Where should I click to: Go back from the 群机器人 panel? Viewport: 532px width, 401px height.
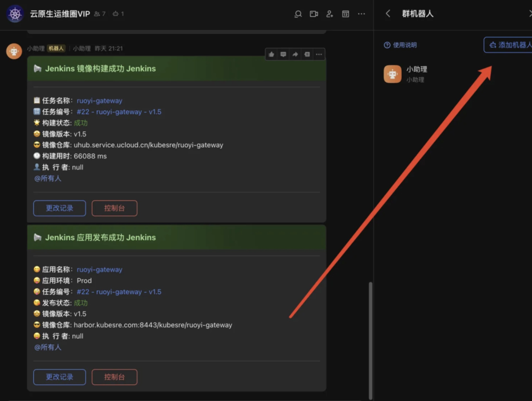tap(388, 14)
